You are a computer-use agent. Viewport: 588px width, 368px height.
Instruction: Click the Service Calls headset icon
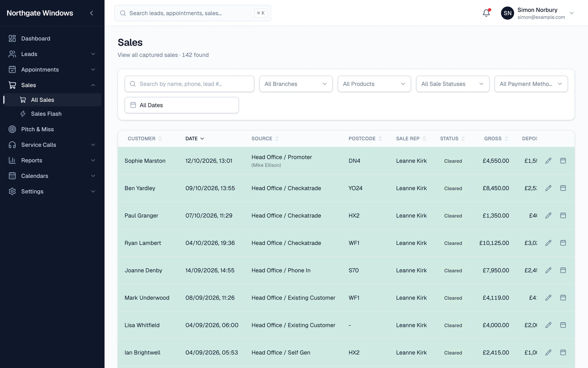(12, 145)
